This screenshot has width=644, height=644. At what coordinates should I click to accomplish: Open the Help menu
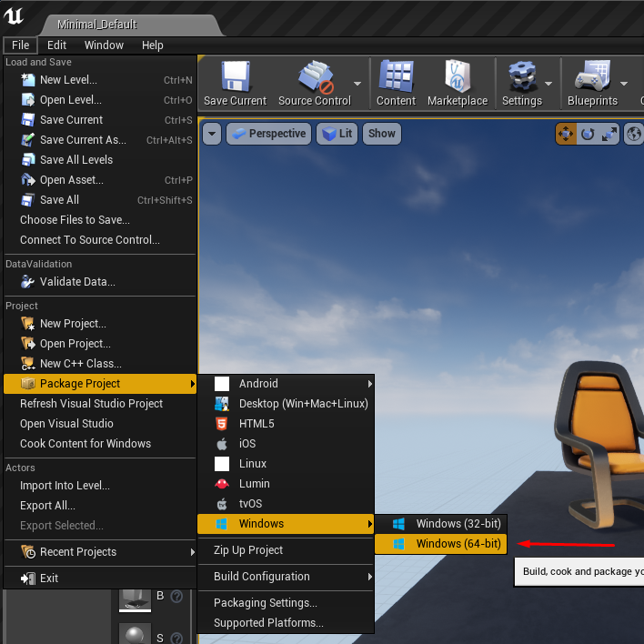153,45
